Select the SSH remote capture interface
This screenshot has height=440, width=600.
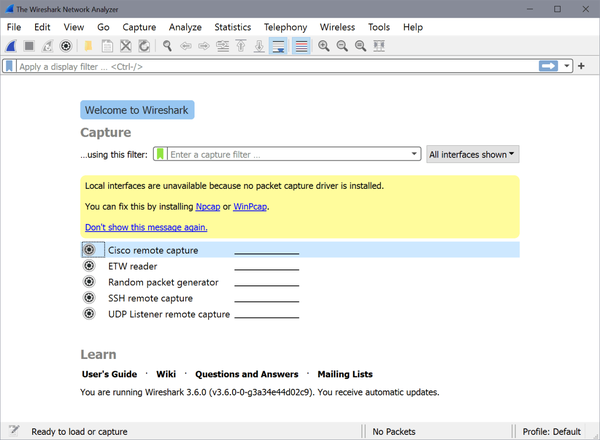click(x=300, y=298)
